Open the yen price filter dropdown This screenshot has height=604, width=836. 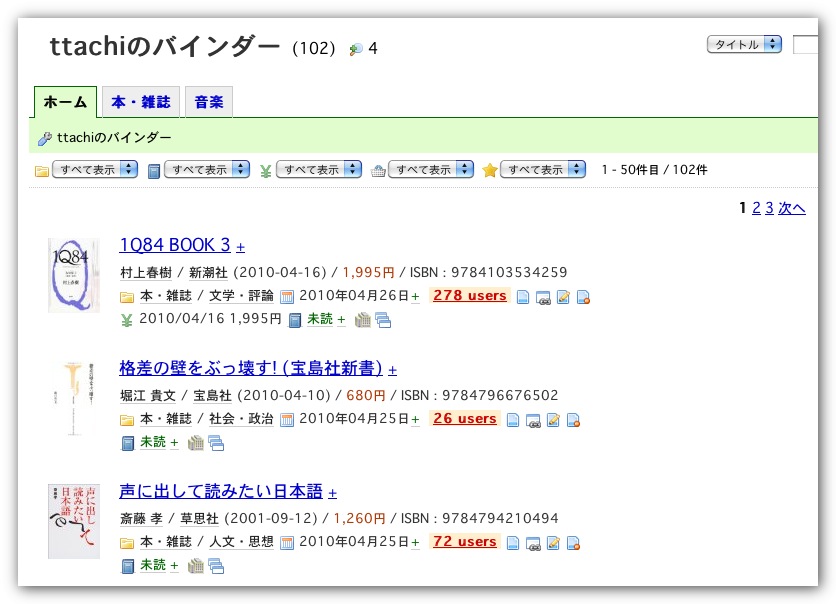(319, 170)
